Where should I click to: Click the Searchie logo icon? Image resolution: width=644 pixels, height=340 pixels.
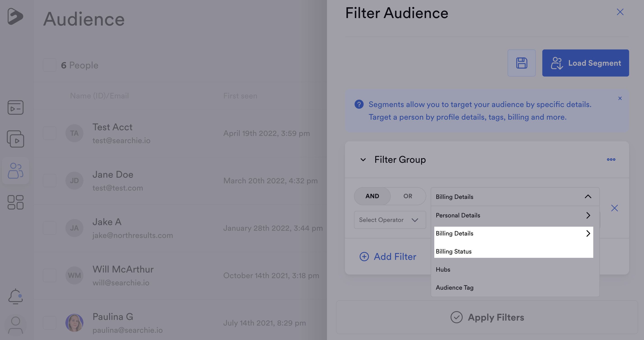tap(15, 16)
